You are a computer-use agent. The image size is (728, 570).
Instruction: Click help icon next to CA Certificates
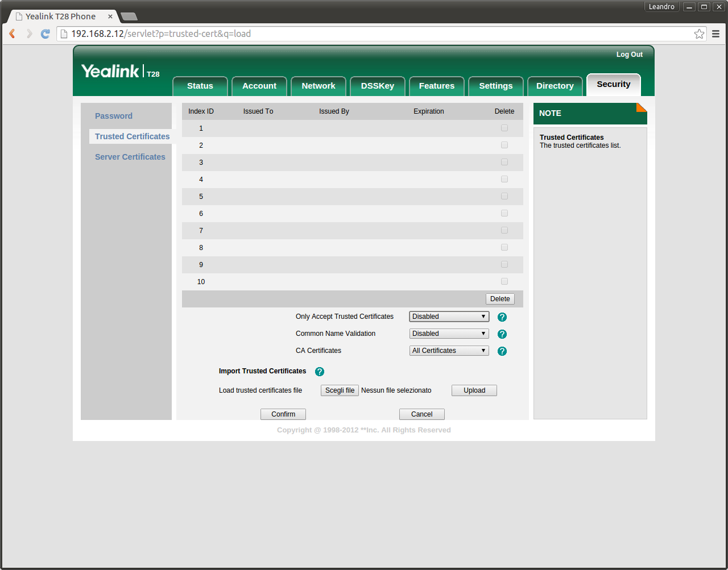point(502,351)
